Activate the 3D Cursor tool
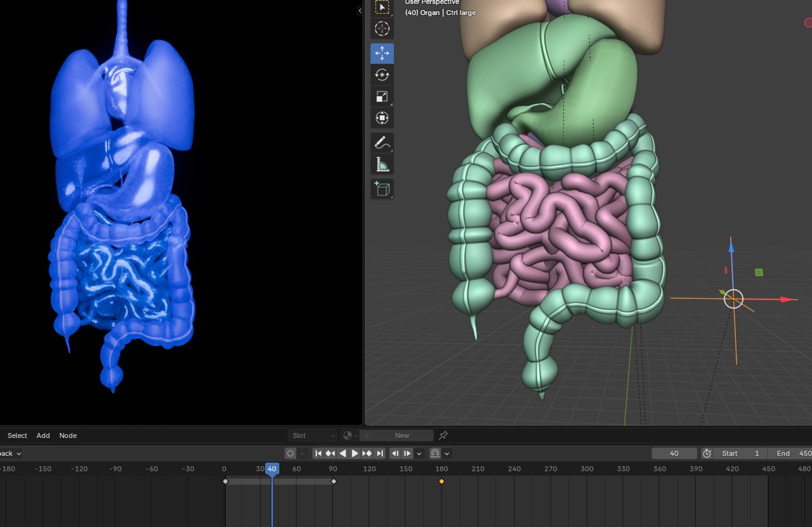Viewport: 812px width, 527px height. click(x=382, y=29)
